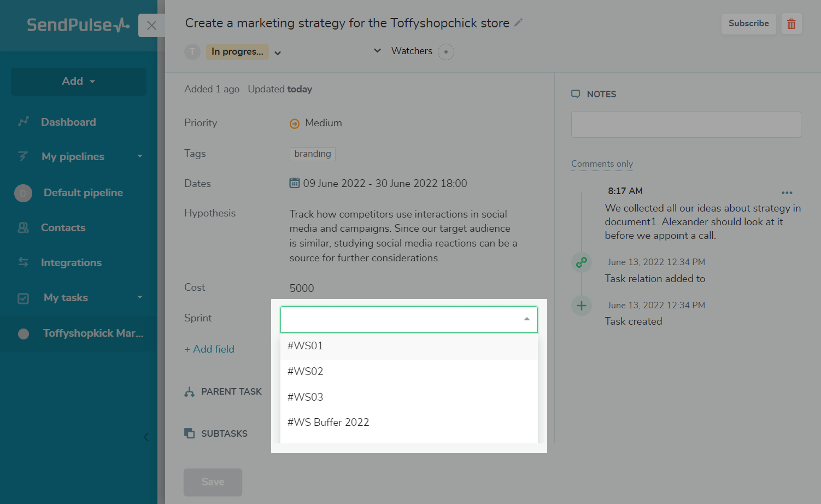This screenshot has height=504, width=821.
Task: Click the red trash delete icon
Action: (791, 24)
